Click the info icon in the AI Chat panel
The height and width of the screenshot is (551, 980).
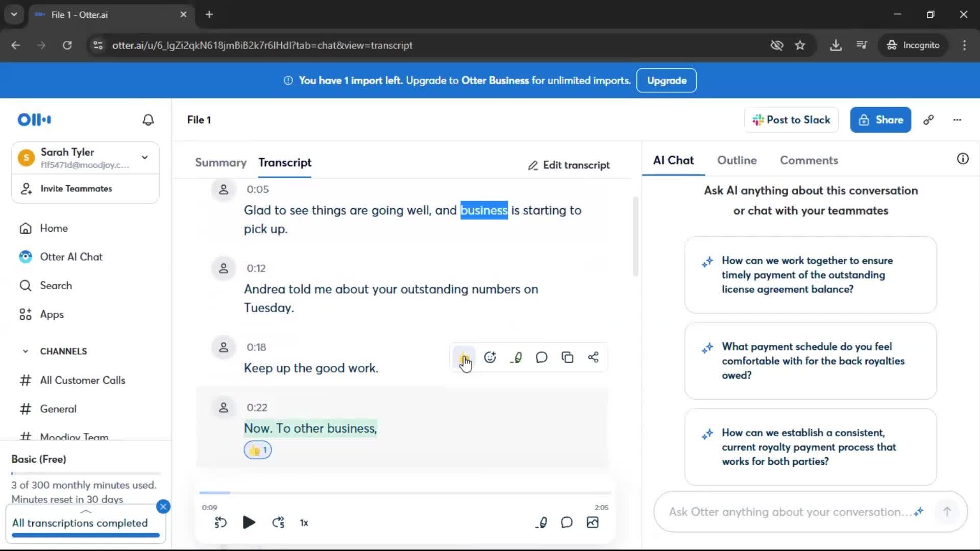point(963,159)
